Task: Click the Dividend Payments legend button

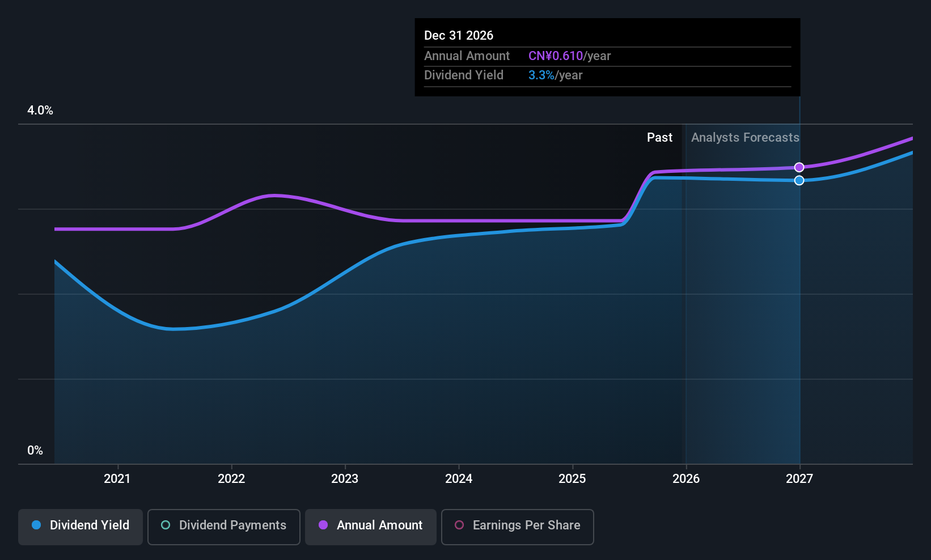Action: click(223, 527)
